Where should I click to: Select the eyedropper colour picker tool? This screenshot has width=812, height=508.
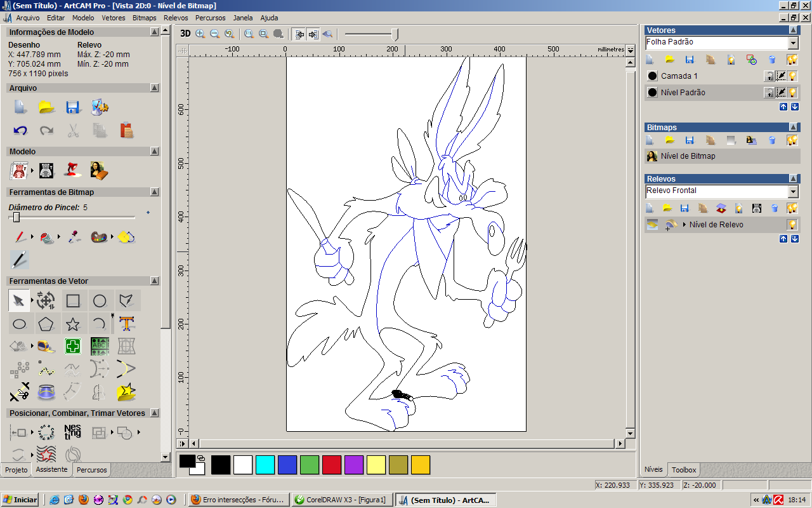click(74, 237)
